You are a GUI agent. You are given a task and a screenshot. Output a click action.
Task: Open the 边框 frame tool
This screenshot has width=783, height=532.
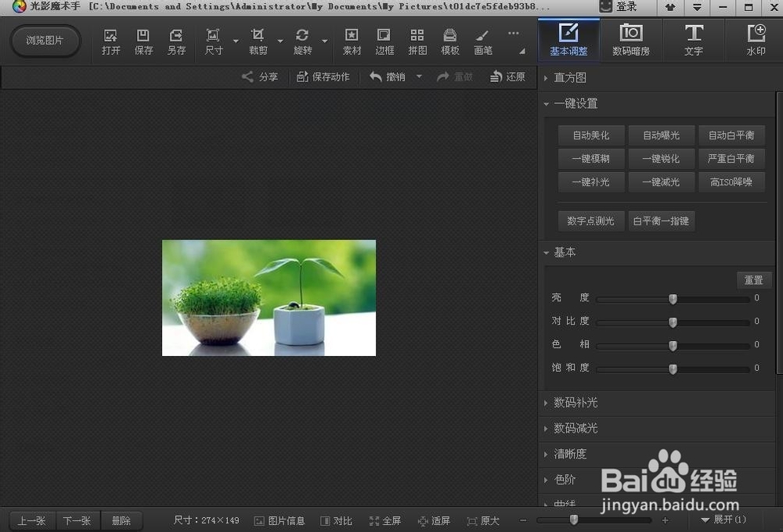click(x=384, y=42)
